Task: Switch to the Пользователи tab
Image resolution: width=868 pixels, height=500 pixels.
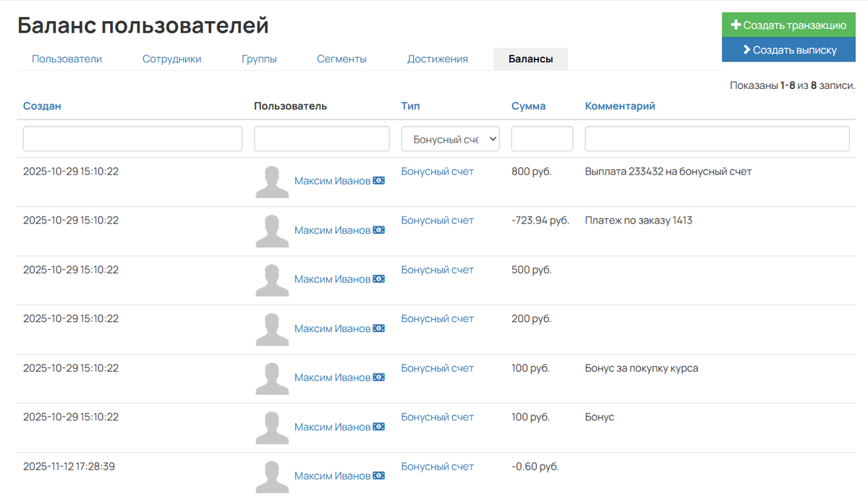Action: [x=67, y=59]
